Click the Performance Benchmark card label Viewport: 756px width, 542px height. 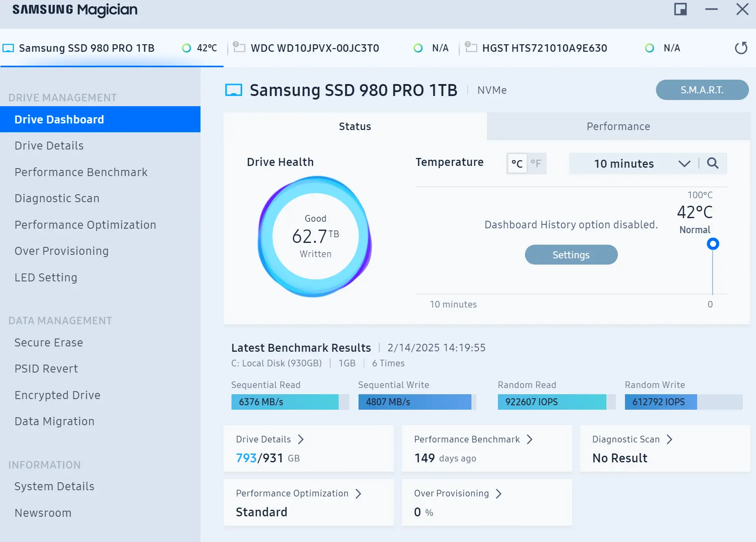[467, 439]
